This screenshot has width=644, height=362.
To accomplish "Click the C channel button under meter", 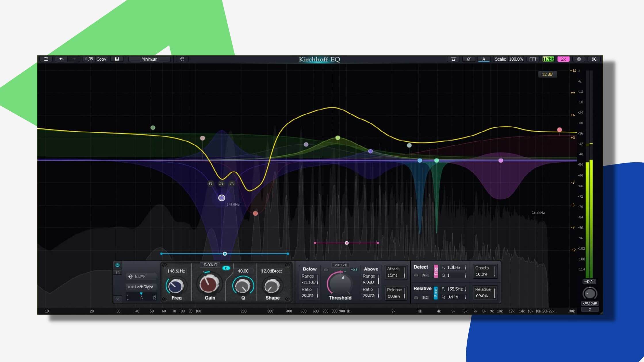I will [x=590, y=309].
